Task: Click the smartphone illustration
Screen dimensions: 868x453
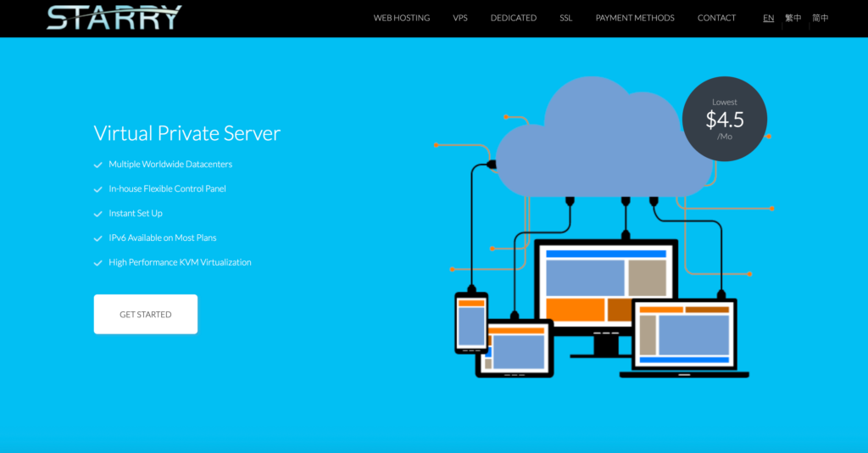Action: pyautogui.click(x=471, y=322)
